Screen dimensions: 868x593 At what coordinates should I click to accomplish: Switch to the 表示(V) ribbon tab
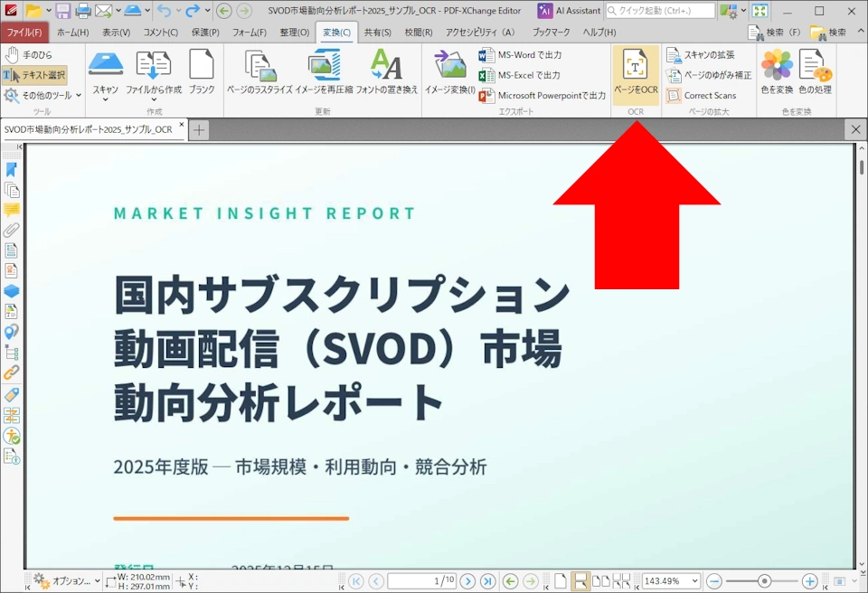point(117,33)
